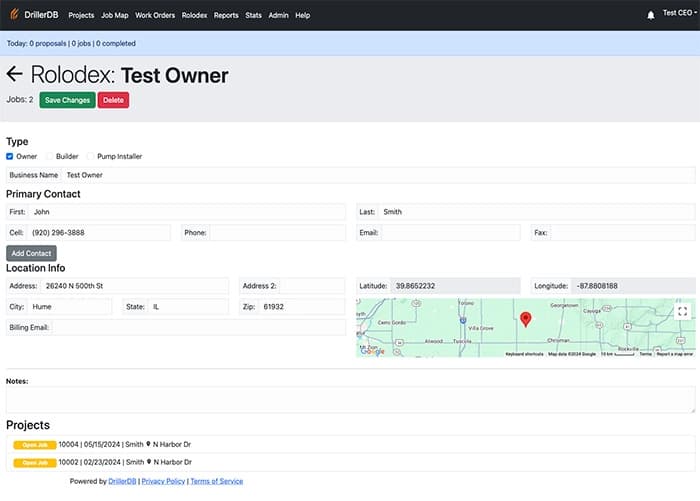The height and width of the screenshot is (501, 700).
Task: Expand the Test CEO user dropdown
Action: (680, 15)
